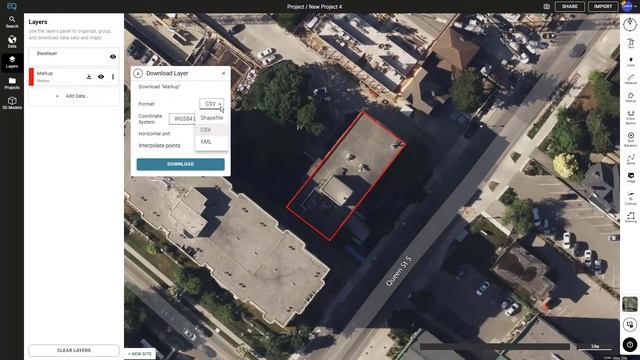Select the Text tool in right toolbar
The height and width of the screenshot is (360, 640).
[631, 43]
